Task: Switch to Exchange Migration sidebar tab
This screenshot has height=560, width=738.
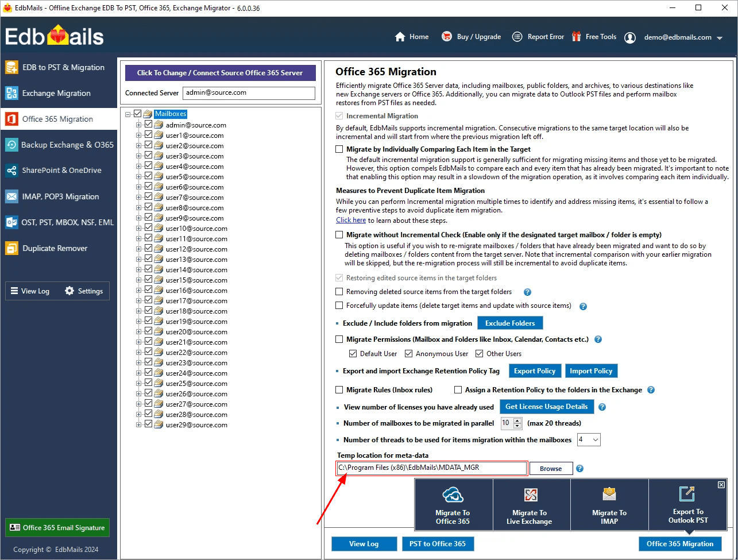Action: (56, 93)
